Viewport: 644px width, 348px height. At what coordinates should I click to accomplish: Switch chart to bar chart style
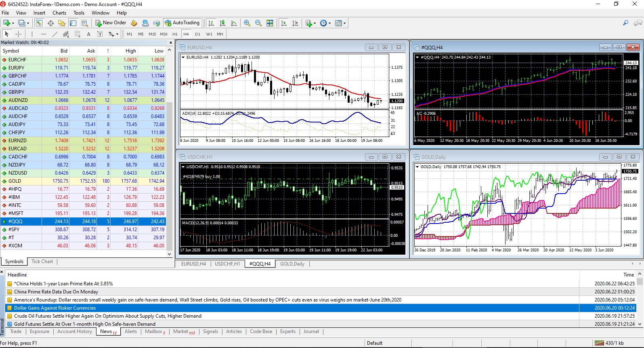pyautogui.click(x=211, y=23)
